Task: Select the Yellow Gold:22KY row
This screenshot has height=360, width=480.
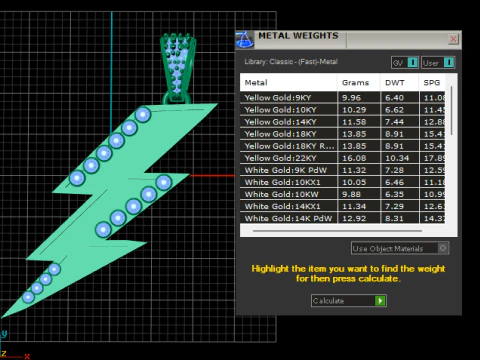Action: [x=342, y=158]
